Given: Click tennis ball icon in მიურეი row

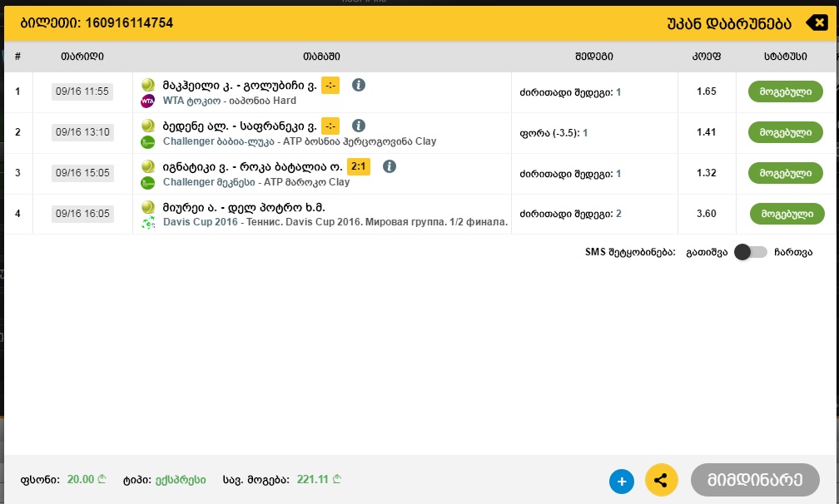Looking at the screenshot, I should pos(147,207).
